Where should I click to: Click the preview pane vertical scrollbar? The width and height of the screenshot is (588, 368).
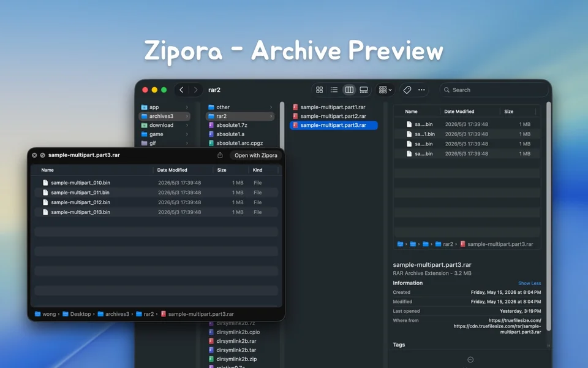(x=549, y=216)
